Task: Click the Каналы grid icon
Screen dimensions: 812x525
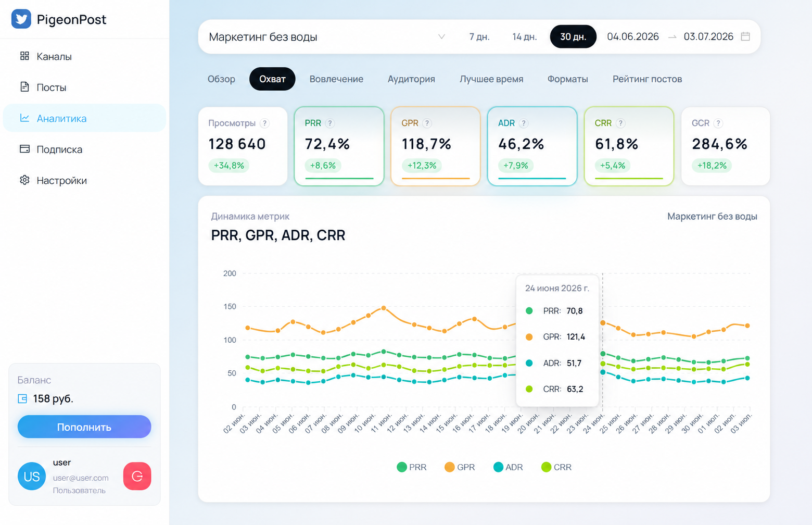Action: pyautogui.click(x=24, y=56)
